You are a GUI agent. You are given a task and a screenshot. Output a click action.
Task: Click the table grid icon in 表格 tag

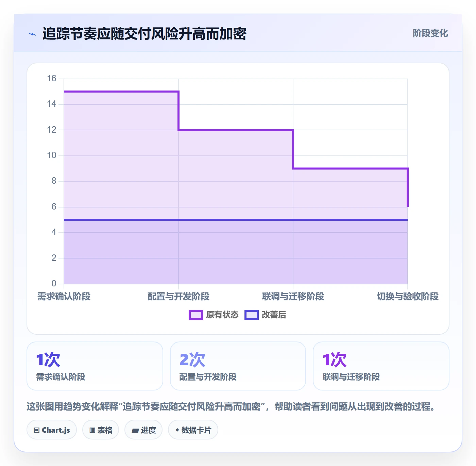point(92,430)
